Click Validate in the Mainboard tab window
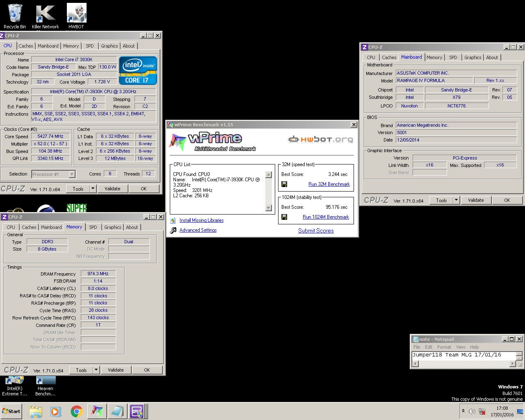The height and width of the screenshot is (420, 525). [x=476, y=200]
